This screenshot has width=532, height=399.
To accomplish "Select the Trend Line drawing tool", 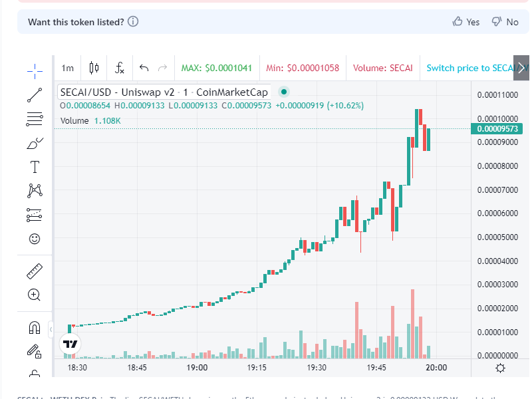I will pos(34,95).
